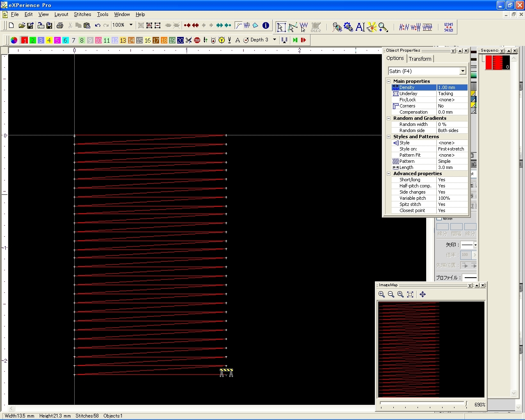Toggle Side changes Yes value
Screen dimensions: 525x420
pyautogui.click(x=452, y=192)
